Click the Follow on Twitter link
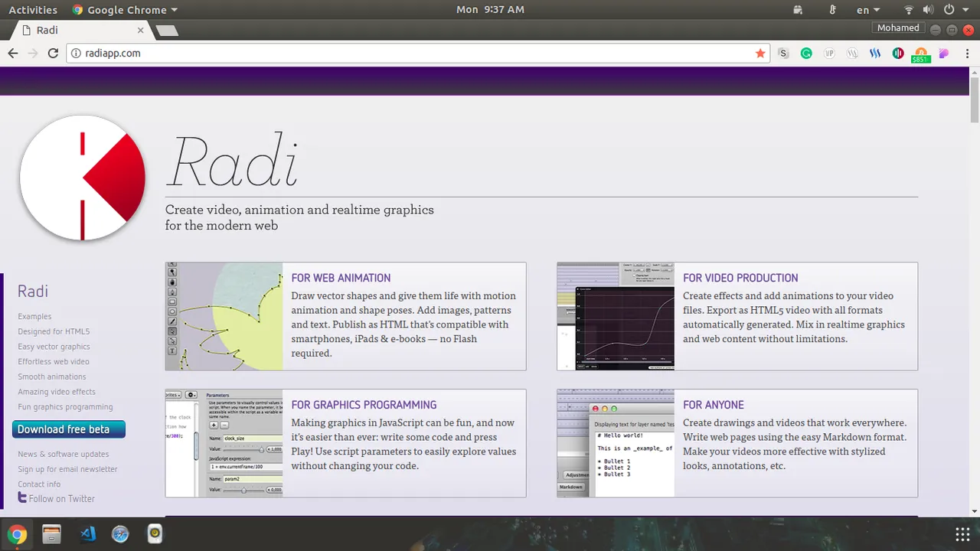Screen dimensions: 980x551 click(62, 499)
